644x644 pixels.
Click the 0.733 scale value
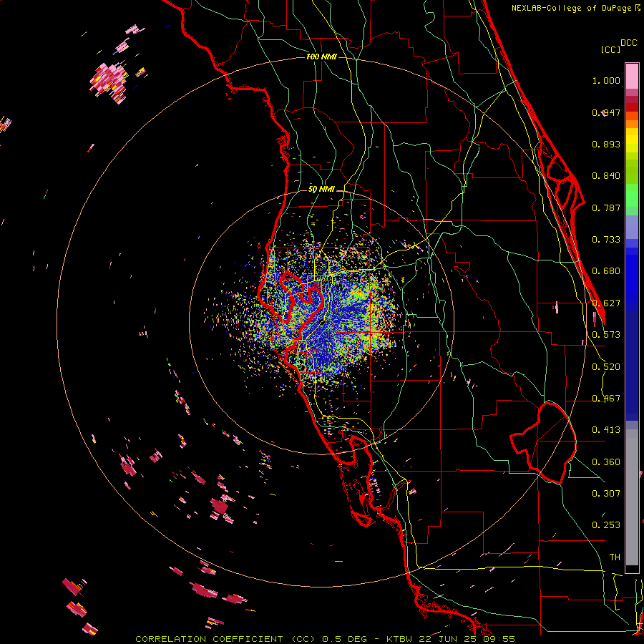606,240
